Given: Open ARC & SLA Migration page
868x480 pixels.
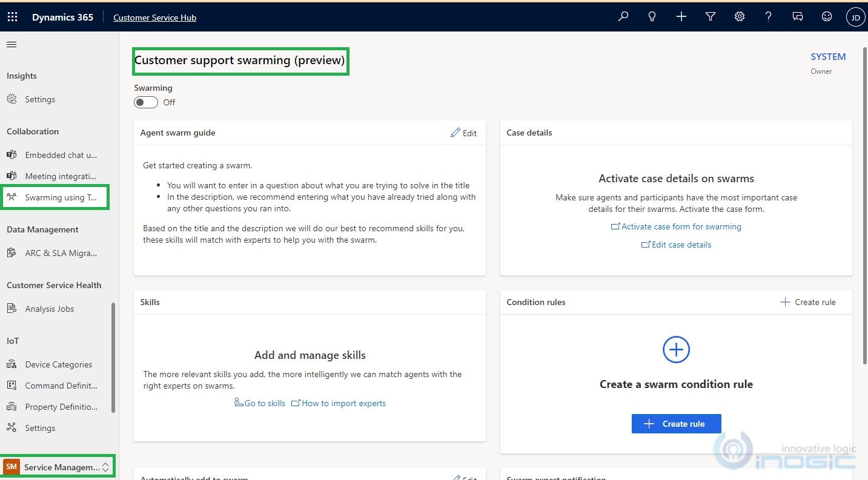Looking at the screenshot, I should (61, 253).
